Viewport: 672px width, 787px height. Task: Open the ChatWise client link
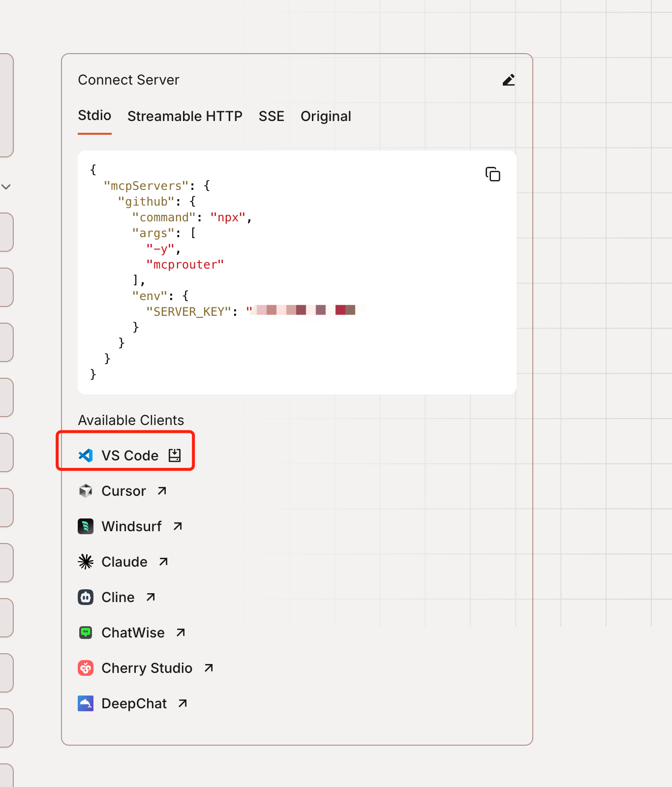[132, 633]
